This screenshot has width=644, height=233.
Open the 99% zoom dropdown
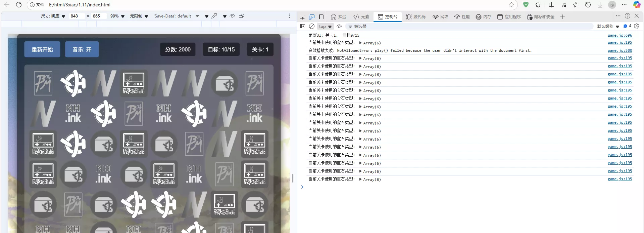coord(117,16)
